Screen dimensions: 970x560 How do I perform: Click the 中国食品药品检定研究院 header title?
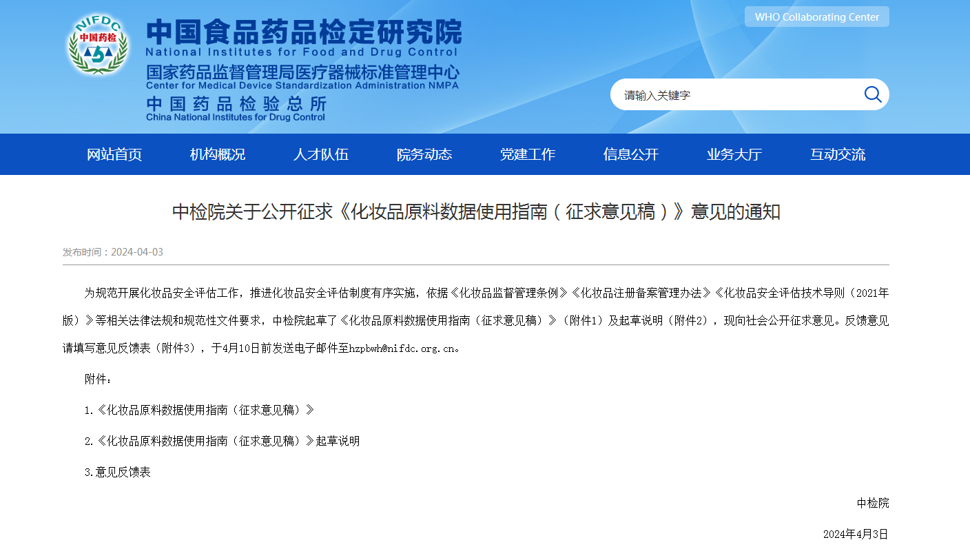coord(304,32)
